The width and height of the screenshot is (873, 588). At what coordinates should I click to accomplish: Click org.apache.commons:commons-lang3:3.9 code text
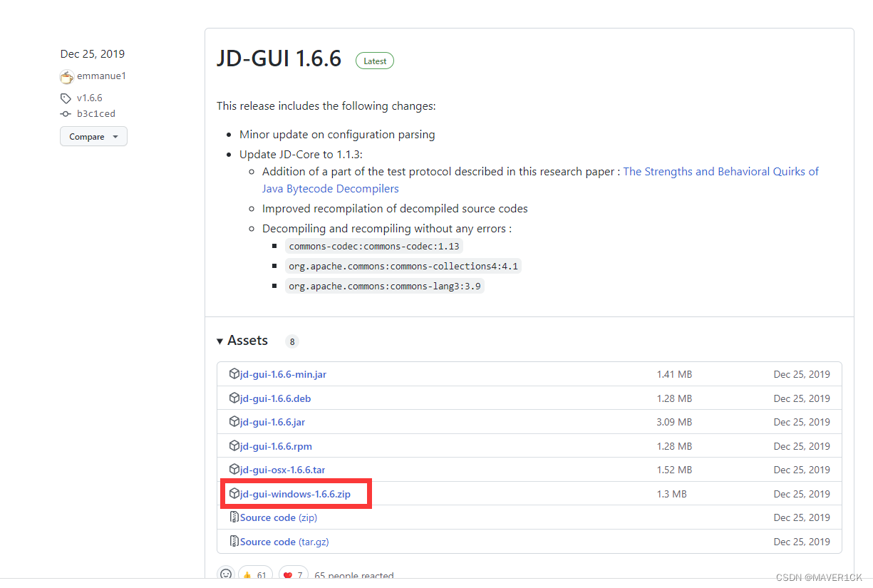(385, 286)
